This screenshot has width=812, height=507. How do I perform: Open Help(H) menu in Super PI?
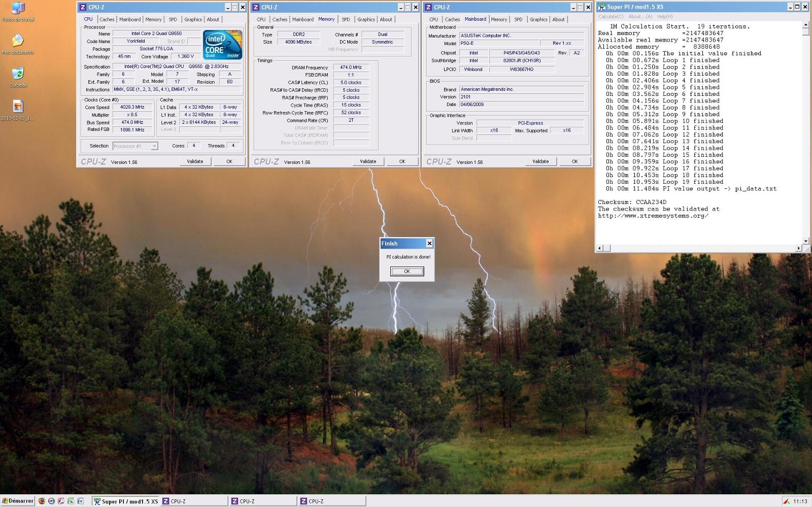tap(665, 17)
